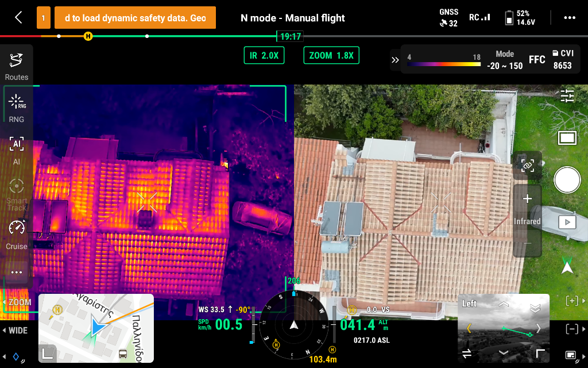The image size is (588, 368).
Task: Tap the 0.0 VS vertical speed readout
Action: point(378,310)
